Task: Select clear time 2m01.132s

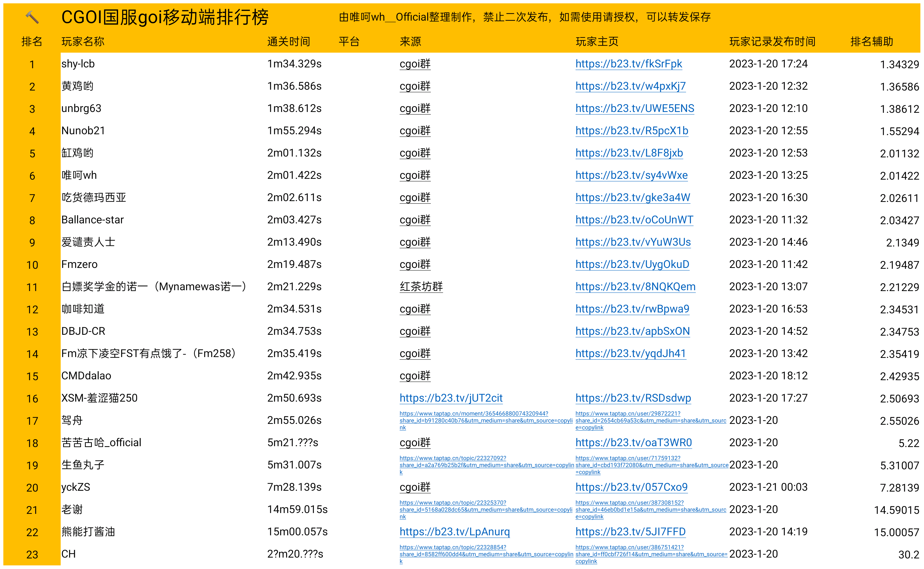Action: coord(294,153)
